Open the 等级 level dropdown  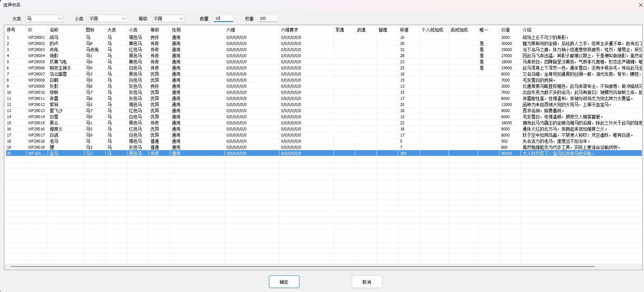(168, 19)
